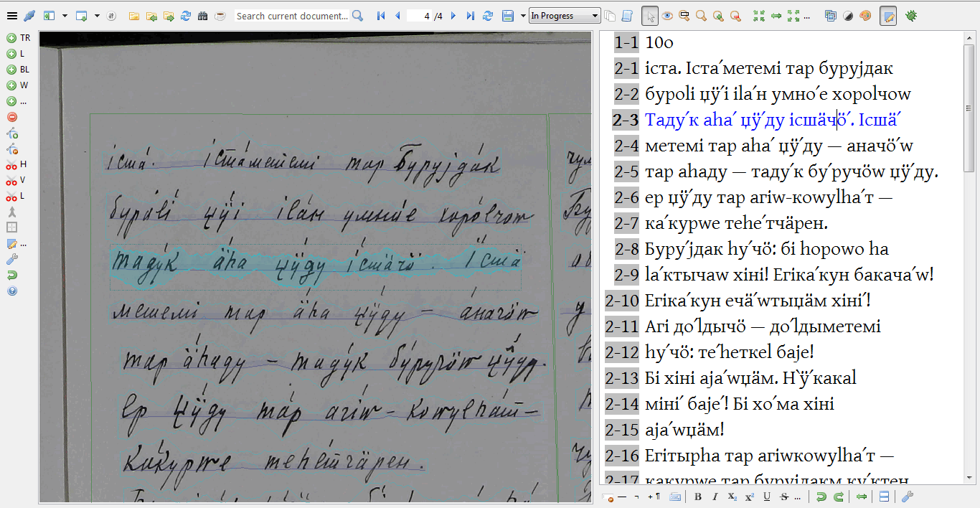Click the Search current document field
This screenshot has width=980, height=508.
tap(292, 16)
